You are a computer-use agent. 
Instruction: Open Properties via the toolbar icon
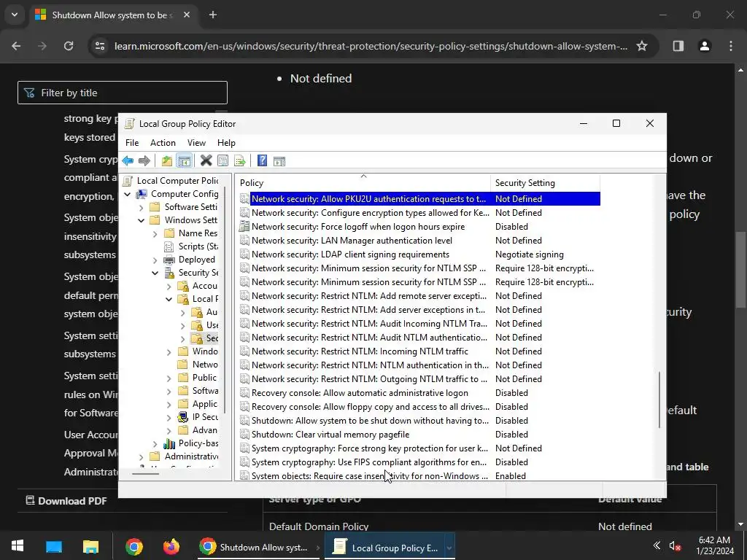pyautogui.click(x=222, y=161)
